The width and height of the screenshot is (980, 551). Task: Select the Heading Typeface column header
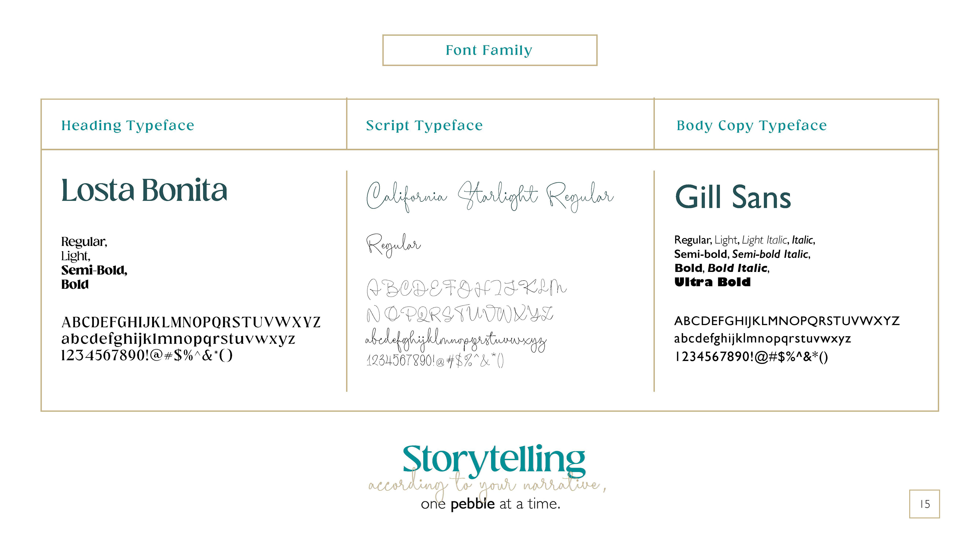(128, 126)
